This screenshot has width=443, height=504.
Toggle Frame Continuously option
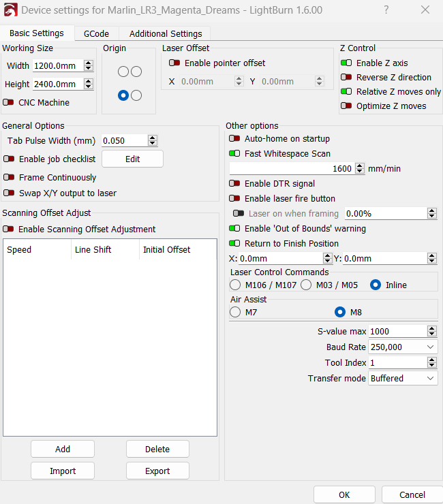pyautogui.click(x=9, y=177)
